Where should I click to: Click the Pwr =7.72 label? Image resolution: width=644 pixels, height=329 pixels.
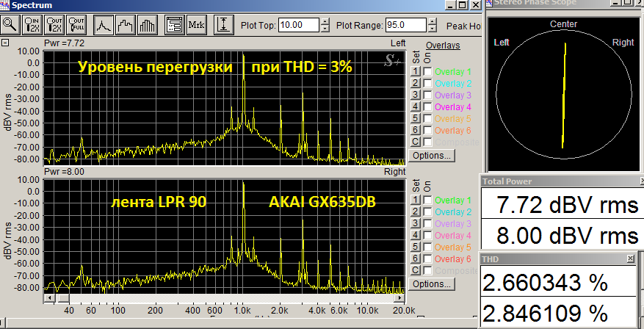click(64, 43)
